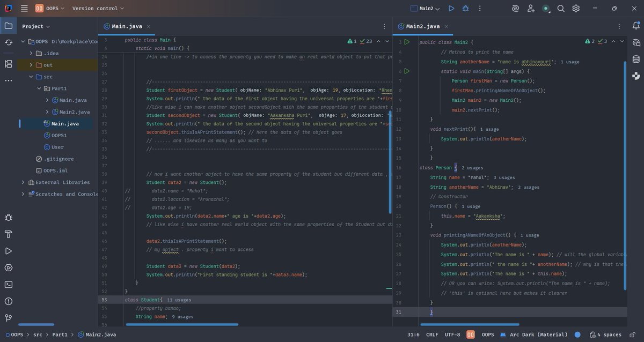Click the Search Everywhere magnifier
The image size is (644, 342).
coord(561,9)
